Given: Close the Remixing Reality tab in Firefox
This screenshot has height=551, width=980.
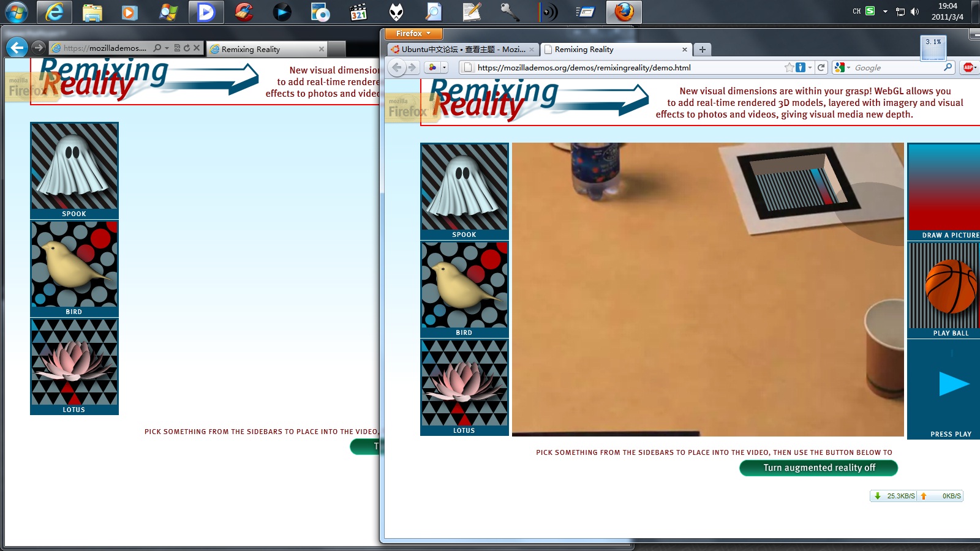Looking at the screenshot, I should [685, 50].
